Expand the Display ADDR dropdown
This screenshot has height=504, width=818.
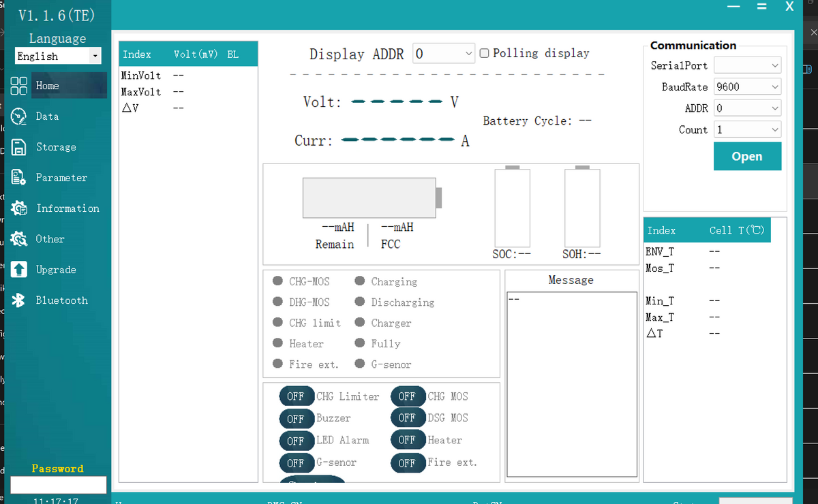[444, 53]
